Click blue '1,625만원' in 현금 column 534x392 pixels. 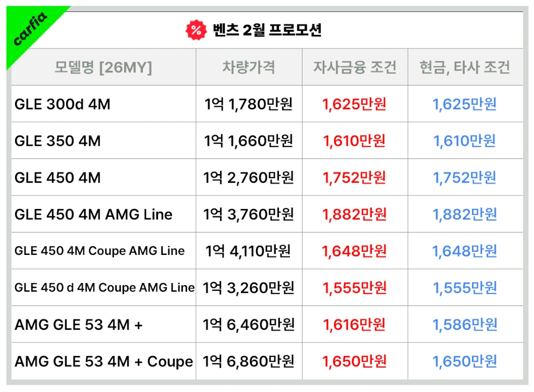pyautogui.click(x=465, y=104)
